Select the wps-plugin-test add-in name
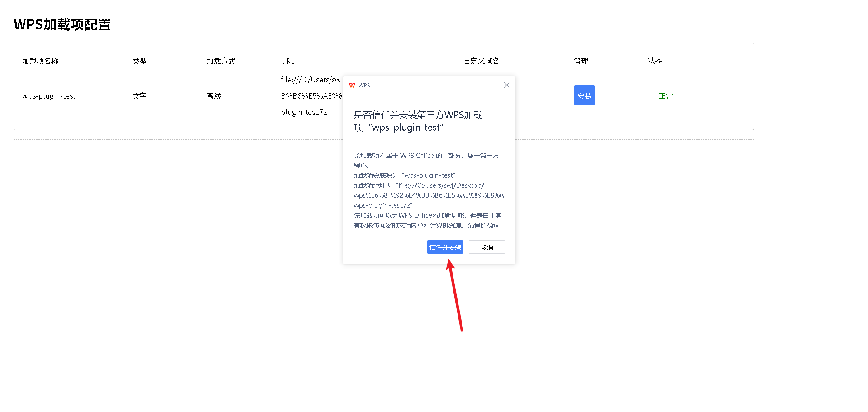 [49, 95]
